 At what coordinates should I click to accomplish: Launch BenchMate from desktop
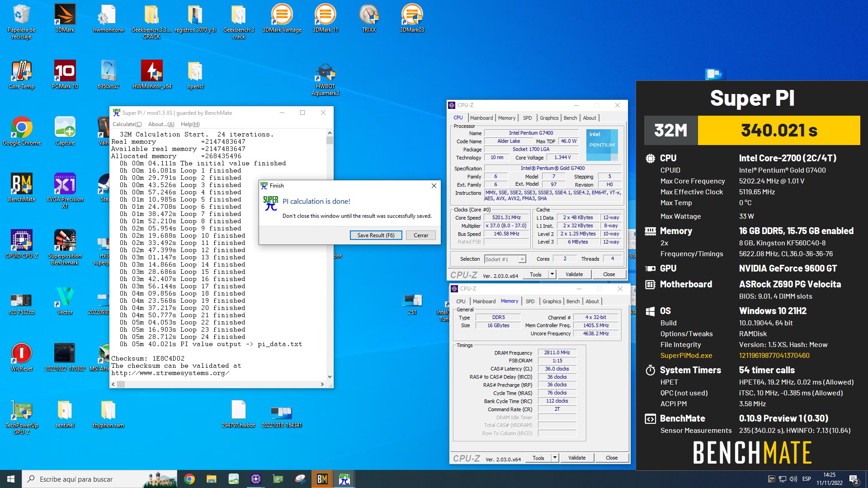[22, 188]
